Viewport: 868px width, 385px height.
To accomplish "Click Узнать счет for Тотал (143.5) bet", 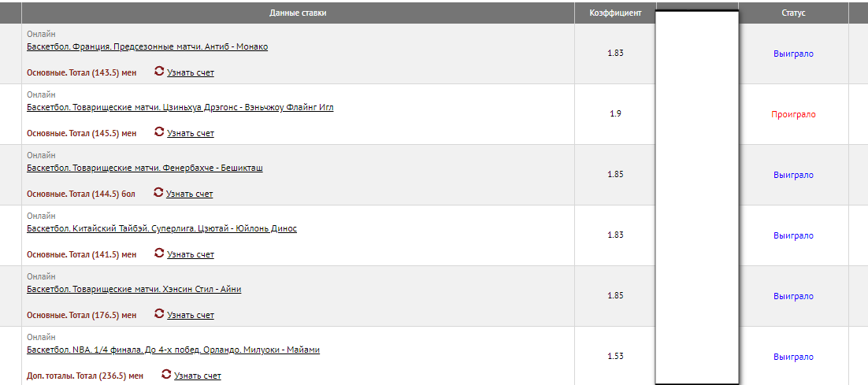I will click(x=191, y=72).
